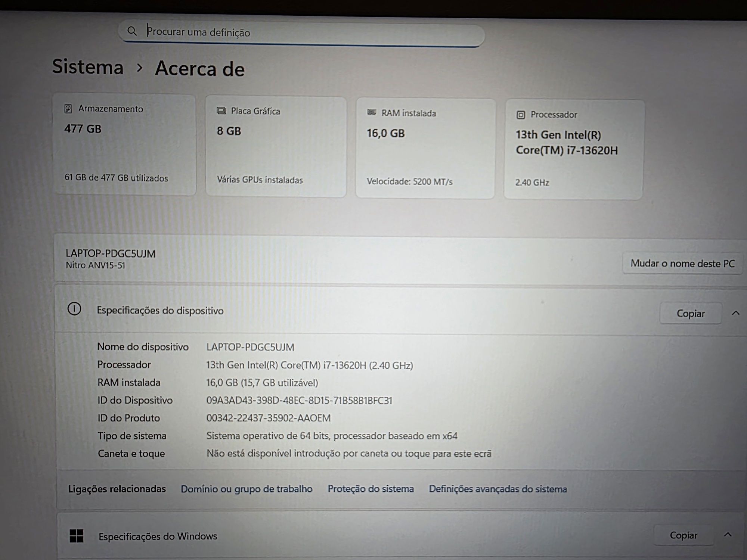Select the Acerca de page title

[x=200, y=69]
